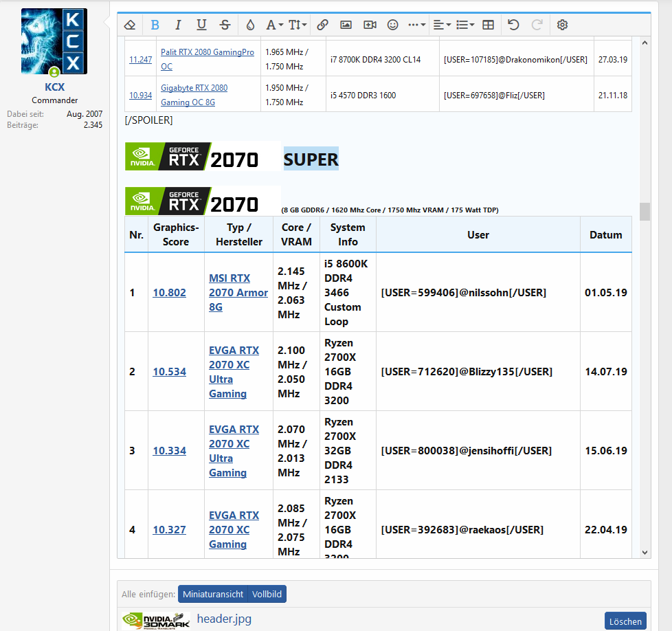Open the text alignment dropdown
The image size is (672, 631).
pyautogui.click(x=442, y=25)
